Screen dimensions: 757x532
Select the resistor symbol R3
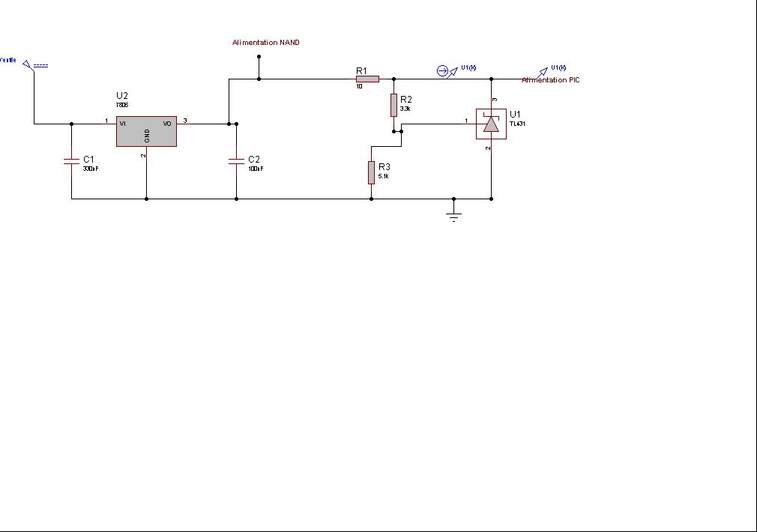point(371,173)
